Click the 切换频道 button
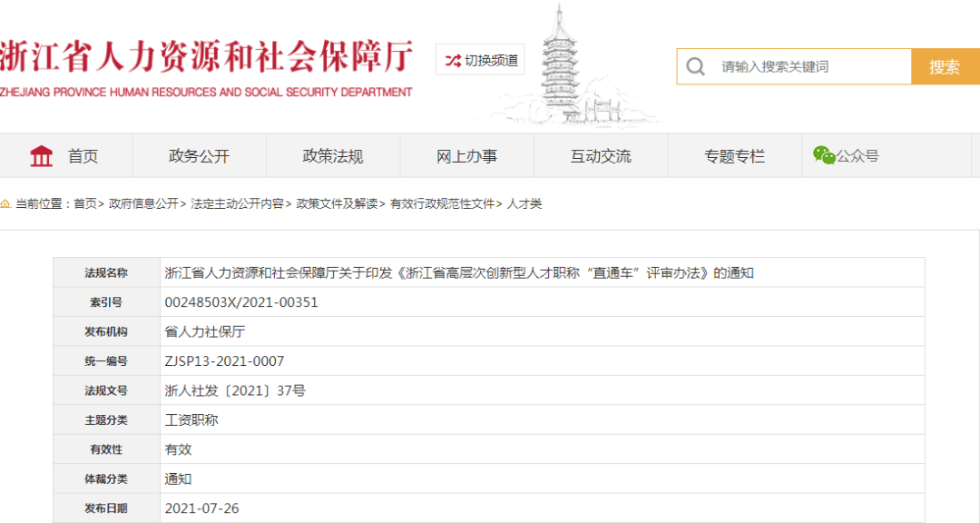980x523 pixels. click(480, 60)
